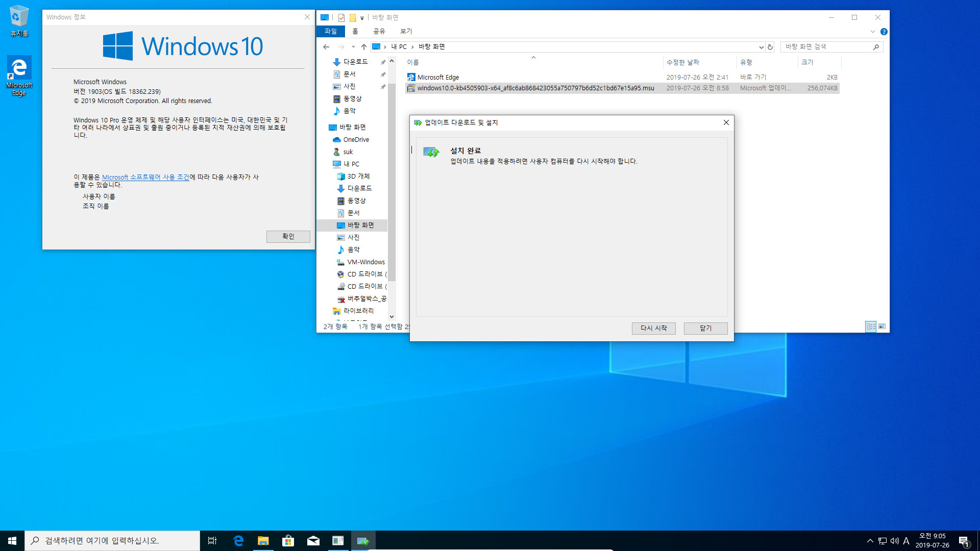Viewport: 980px width, 551px height.
Task: Open the 보기 ribbon tab
Action: click(406, 31)
